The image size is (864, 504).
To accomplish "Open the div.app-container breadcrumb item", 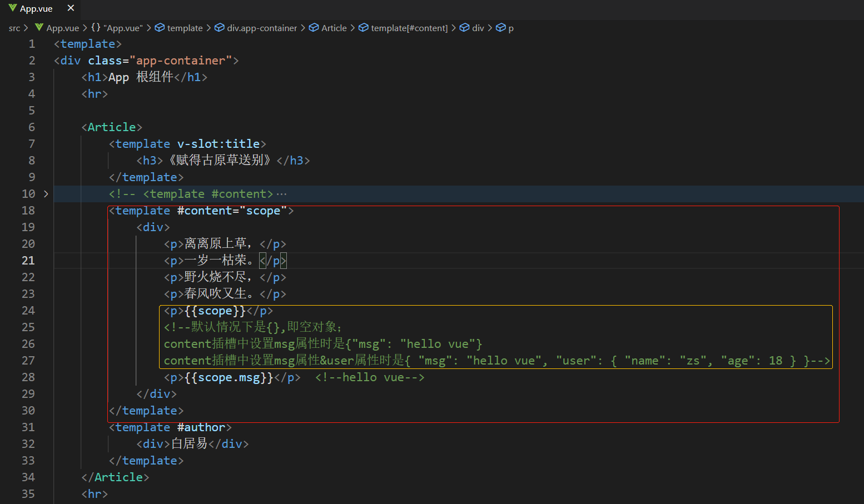I will (262, 28).
